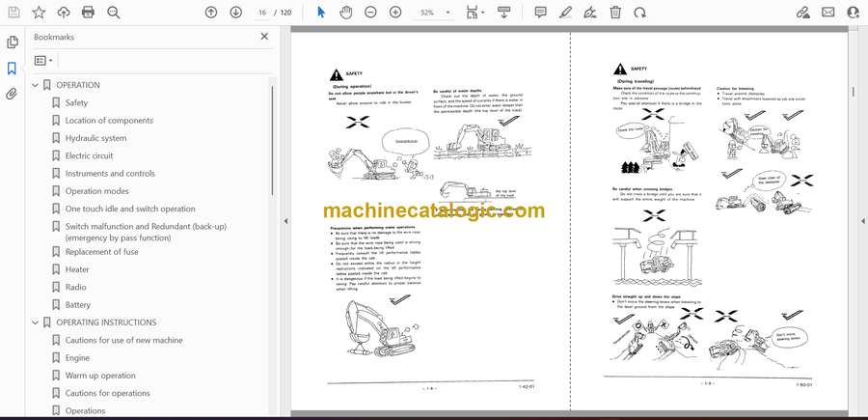Click the scrolling mode keyboard icon

coord(503,13)
